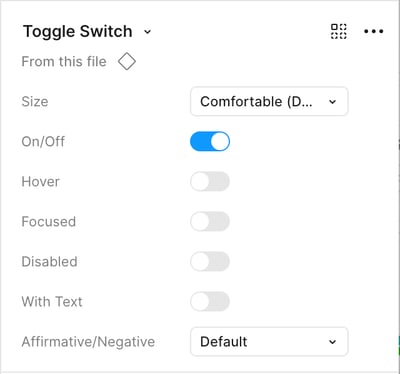Expand the chevron beside Toggle Switch title
400x374 pixels.
coord(147,32)
